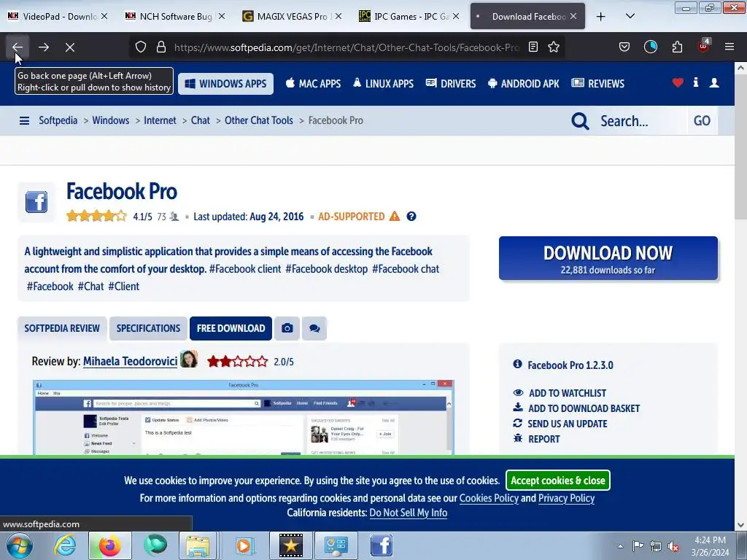Open the Facebook Pro screenshot thumbnail

coord(244,418)
